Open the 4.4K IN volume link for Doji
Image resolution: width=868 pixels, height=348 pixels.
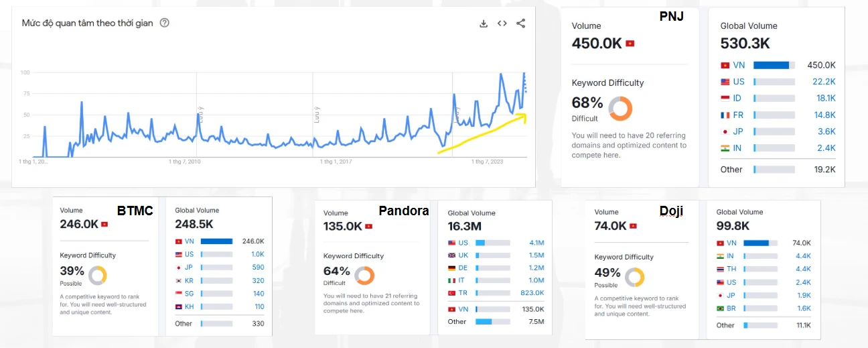point(803,255)
